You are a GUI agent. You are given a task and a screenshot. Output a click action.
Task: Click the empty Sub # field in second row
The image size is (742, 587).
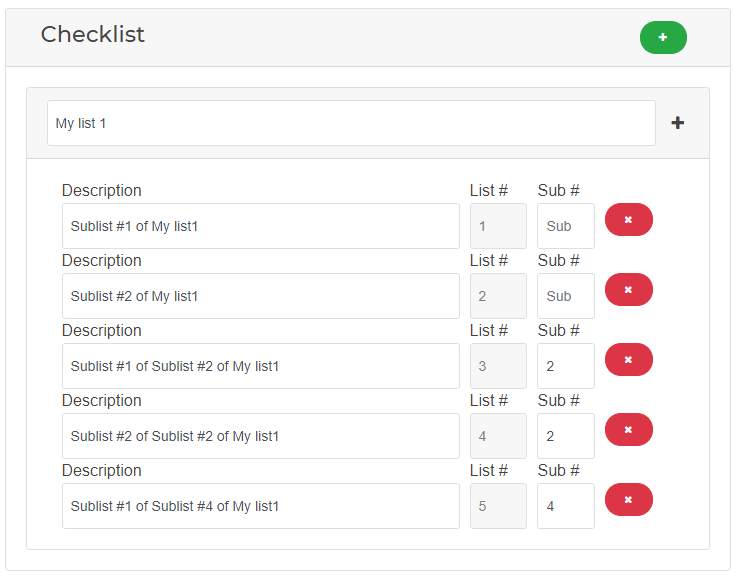tap(565, 296)
